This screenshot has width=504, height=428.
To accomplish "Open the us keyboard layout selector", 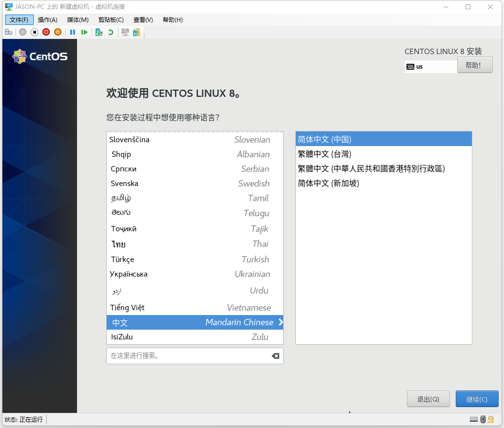I will [x=430, y=65].
